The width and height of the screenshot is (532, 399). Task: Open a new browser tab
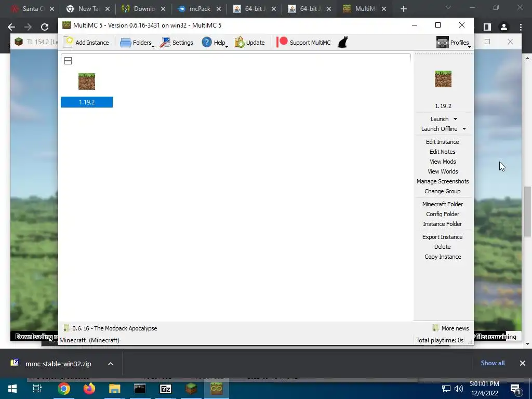tap(403, 9)
